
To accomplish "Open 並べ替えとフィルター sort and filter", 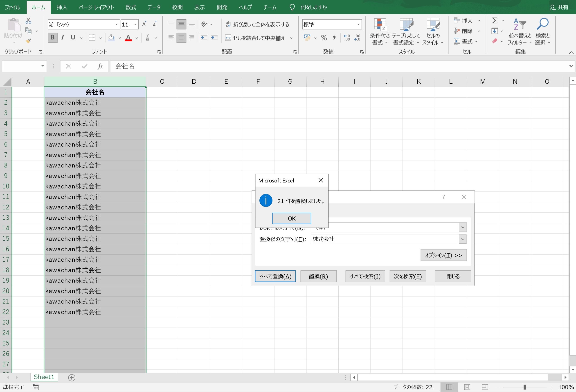I will coord(520,32).
